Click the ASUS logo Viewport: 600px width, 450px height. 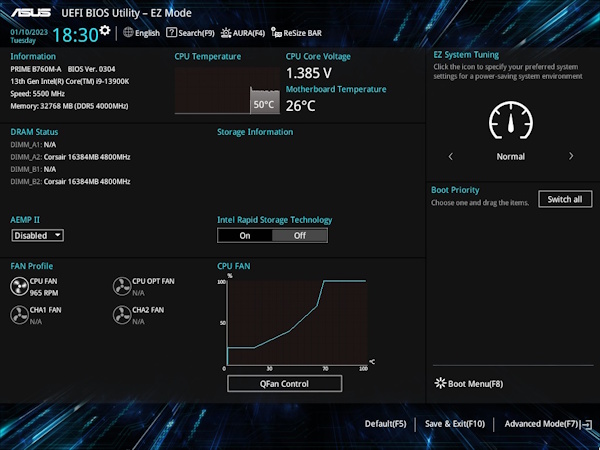[x=31, y=13]
